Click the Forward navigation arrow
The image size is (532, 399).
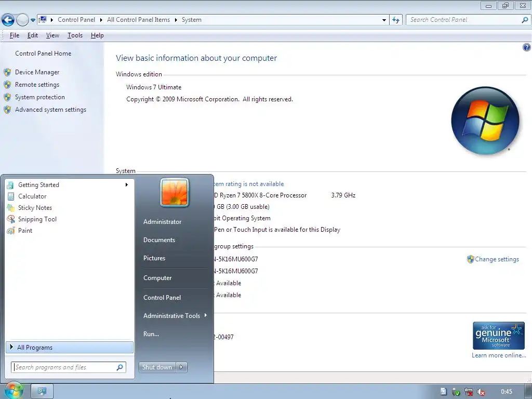(22, 20)
